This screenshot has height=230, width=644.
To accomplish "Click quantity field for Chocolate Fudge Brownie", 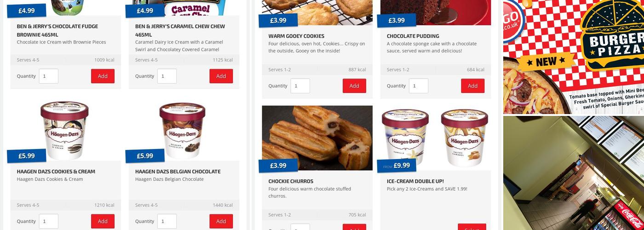I will (x=49, y=76).
